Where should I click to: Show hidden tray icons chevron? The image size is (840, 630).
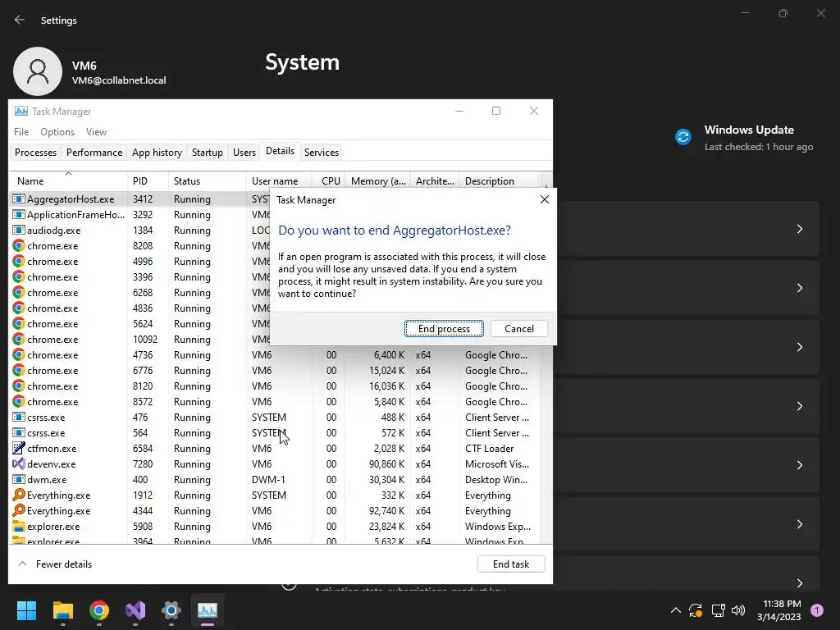(676, 610)
